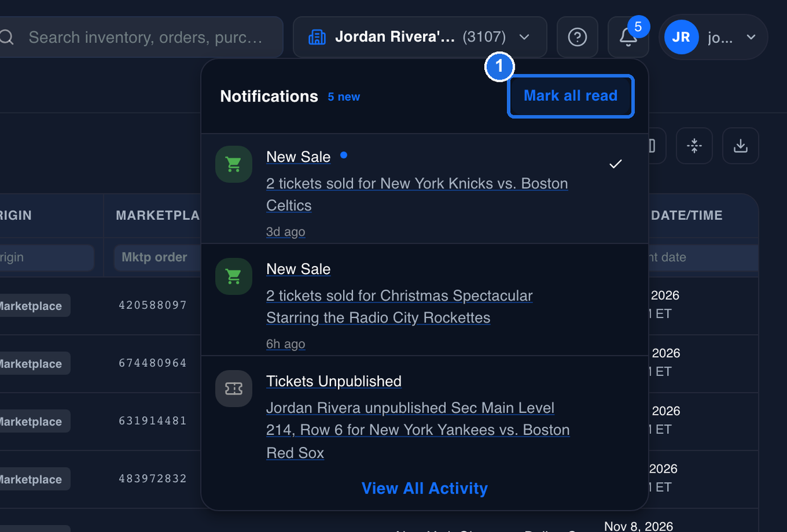Viewport: 787px width, 532px height.
Task: Open '2 tickets sold for Christmas Spectacular' message
Action: coord(399,306)
